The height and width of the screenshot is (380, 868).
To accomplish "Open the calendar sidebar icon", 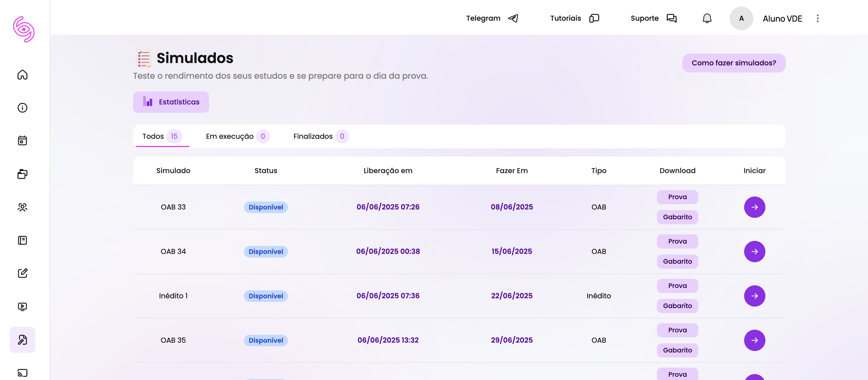I will (x=22, y=141).
